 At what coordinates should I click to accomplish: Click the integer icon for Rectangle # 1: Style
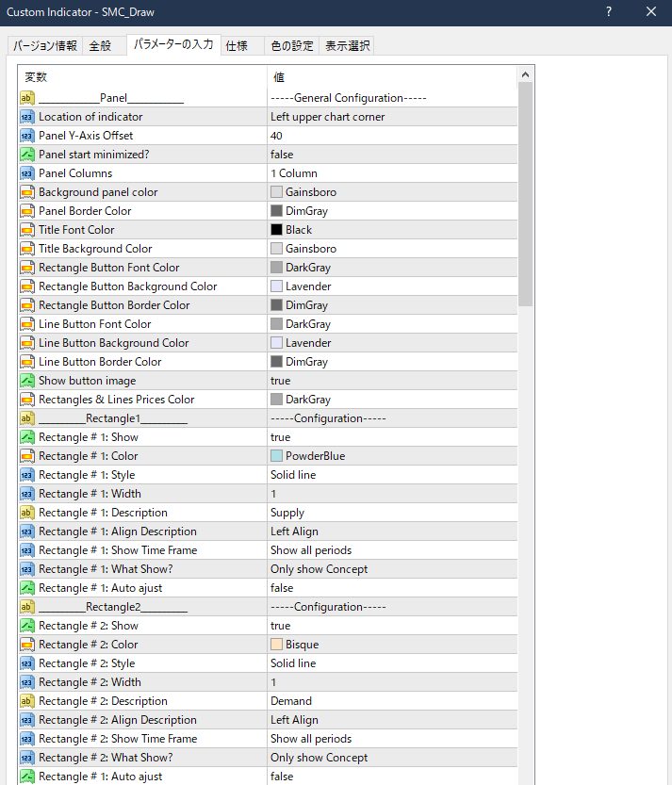point(27,475)
